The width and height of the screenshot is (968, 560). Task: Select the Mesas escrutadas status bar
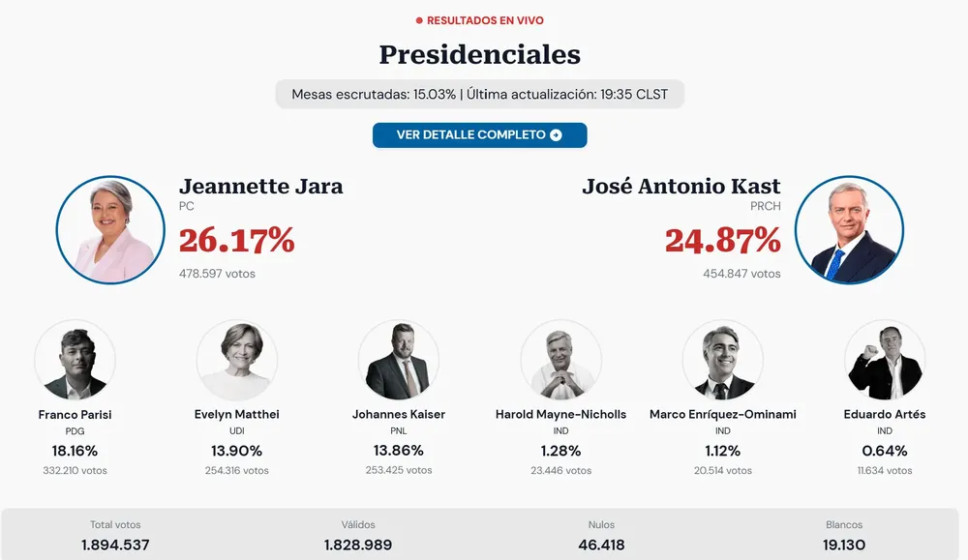tap(479, 94)
